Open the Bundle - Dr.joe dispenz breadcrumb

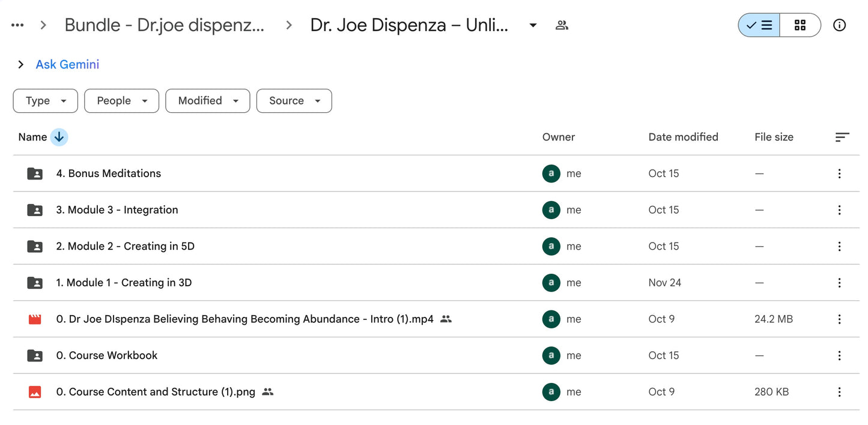(164, 25)
